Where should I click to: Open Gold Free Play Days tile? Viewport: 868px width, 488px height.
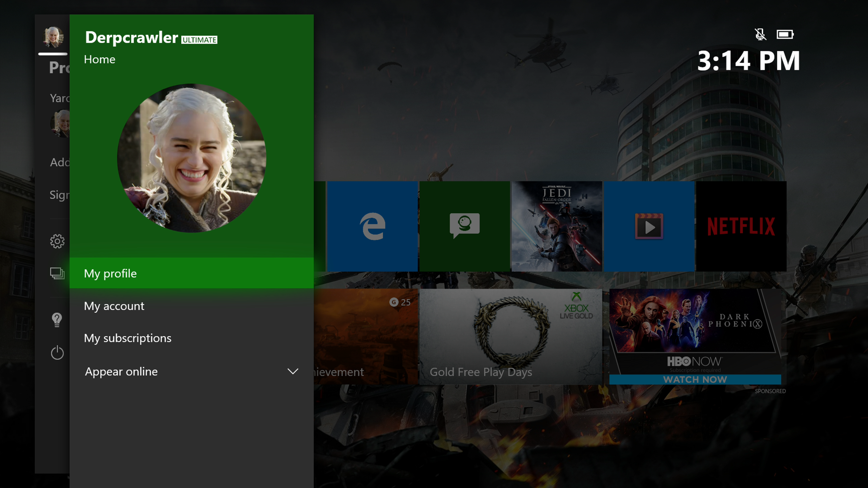pos(510,336)
